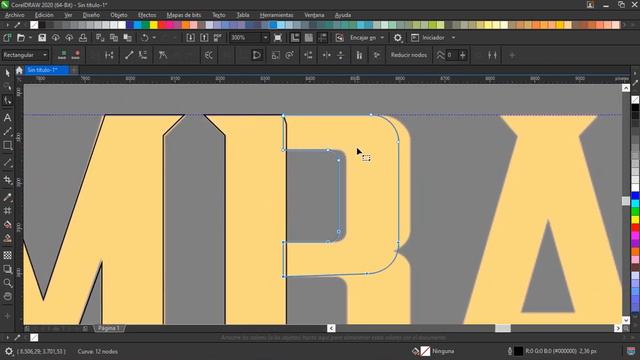Screen dimensions: 640x360
Task: Select the Text tool letter A
Action: [7, 118]
